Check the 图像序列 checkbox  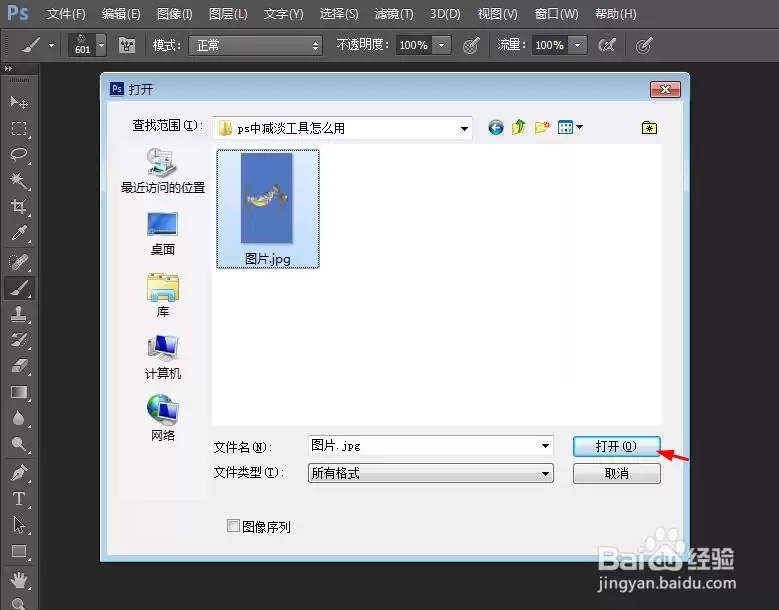tap(233, 526)
